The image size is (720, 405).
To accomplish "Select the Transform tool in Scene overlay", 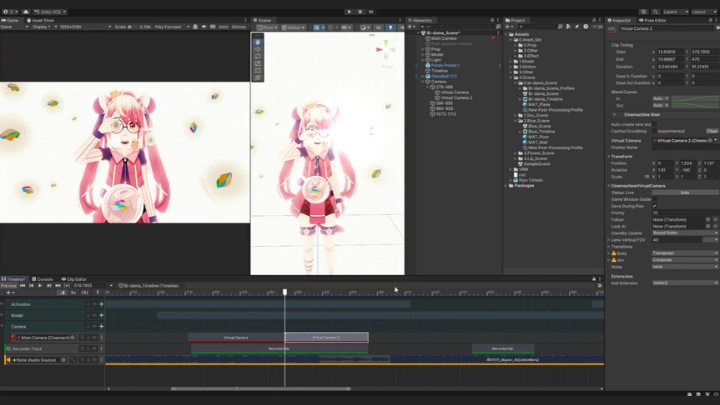I will pos(258,78).
